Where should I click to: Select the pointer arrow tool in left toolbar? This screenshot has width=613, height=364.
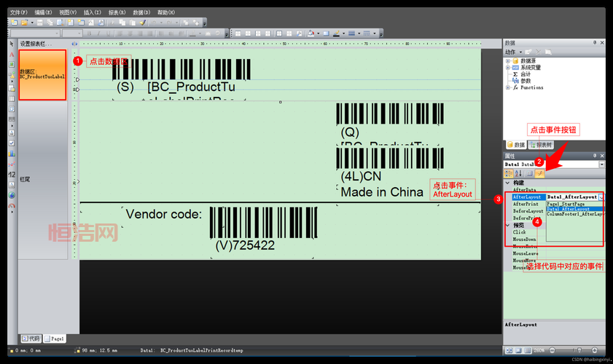click(12, 44)
